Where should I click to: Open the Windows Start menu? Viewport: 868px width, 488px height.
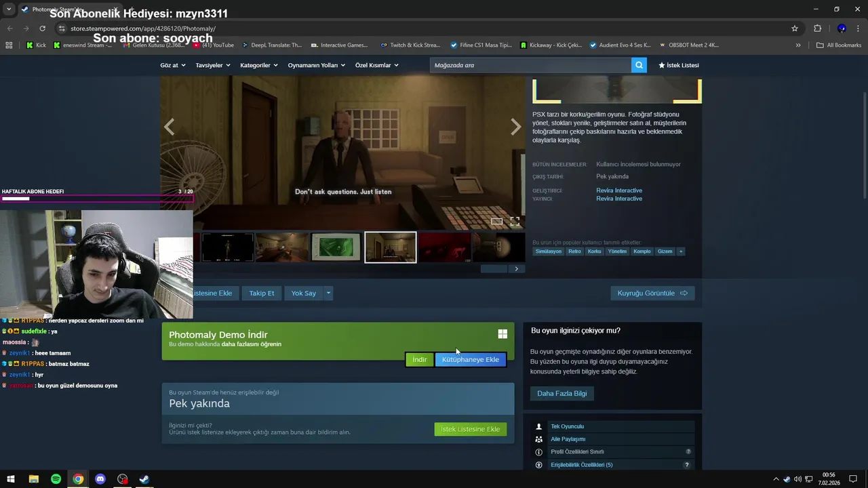click(11, 479)
